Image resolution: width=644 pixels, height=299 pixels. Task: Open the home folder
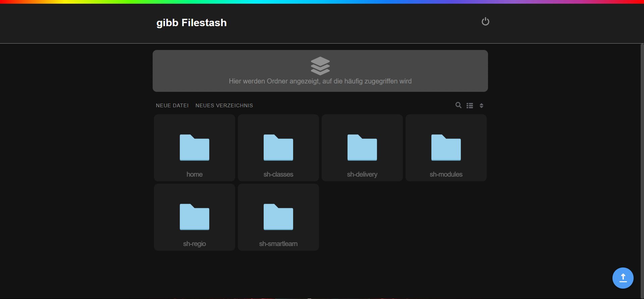(x=195, y=148)
